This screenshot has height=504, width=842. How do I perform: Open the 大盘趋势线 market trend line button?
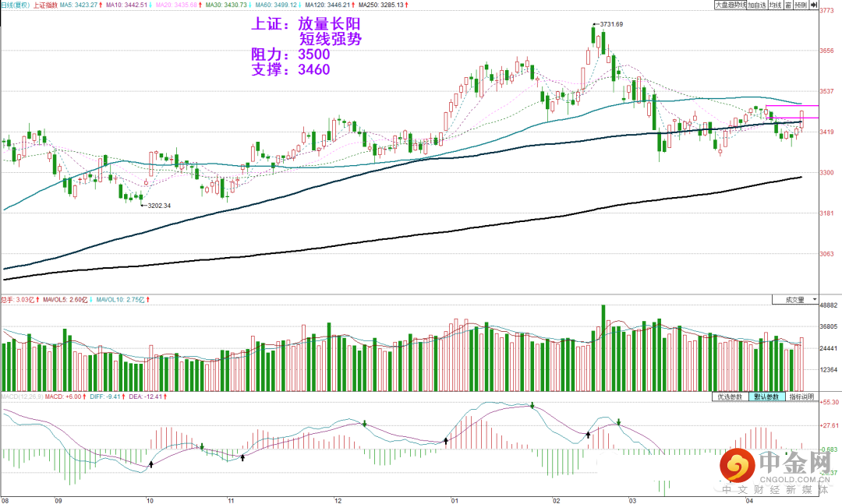pos(731,5)
